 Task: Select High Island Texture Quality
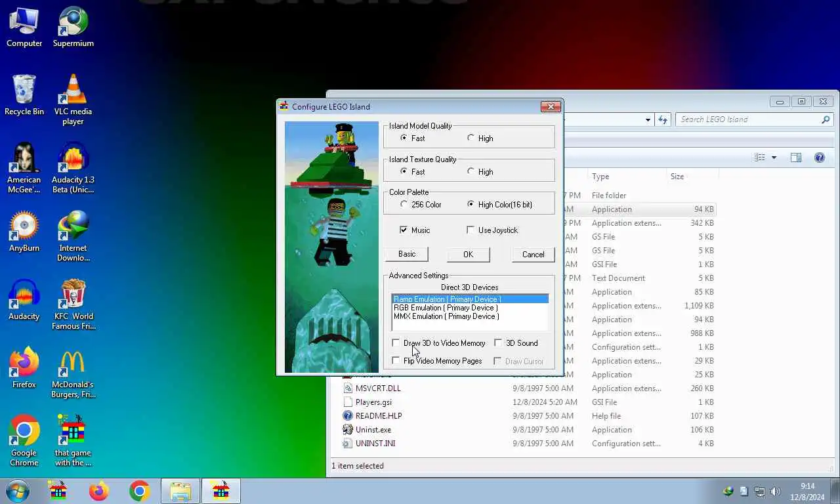(x=480, y=172)
